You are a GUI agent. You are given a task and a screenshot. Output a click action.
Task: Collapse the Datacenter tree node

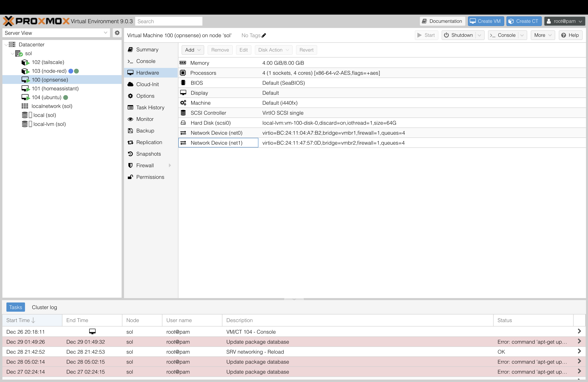6,45
